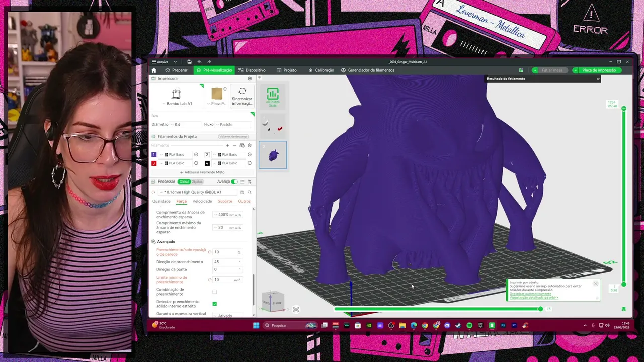
Task: Toggle the Avanço advanced mode switch
Action: pos(234,182)
